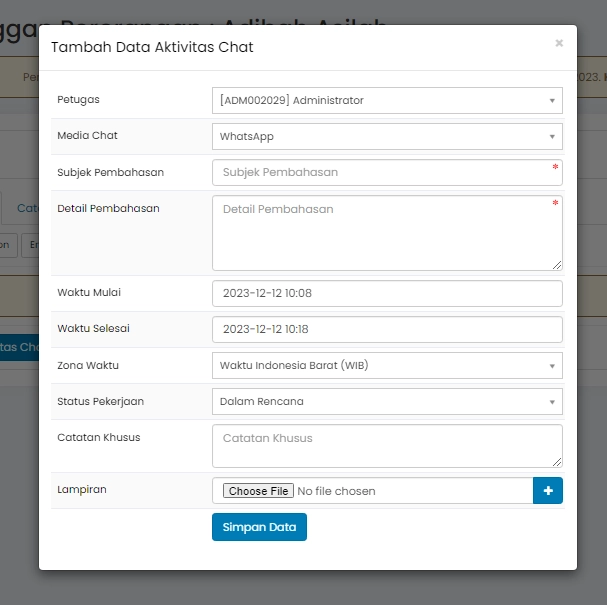
Task: Click inside the Detail Pembahasan textarea
Action: click(387, 232)
